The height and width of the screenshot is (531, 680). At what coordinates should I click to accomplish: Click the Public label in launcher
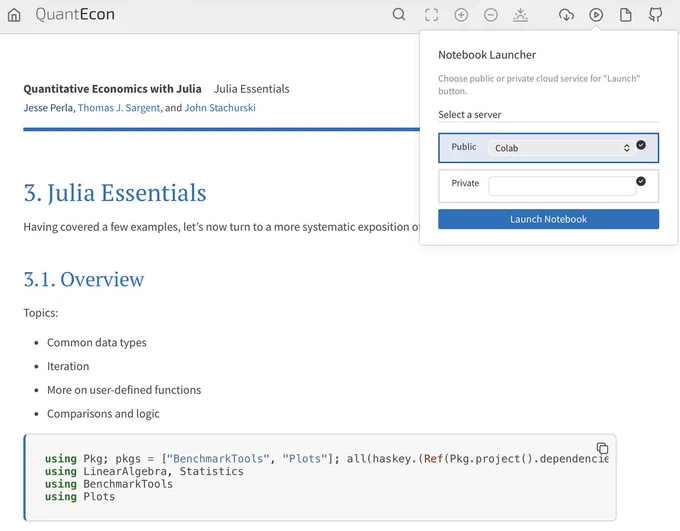464,147
